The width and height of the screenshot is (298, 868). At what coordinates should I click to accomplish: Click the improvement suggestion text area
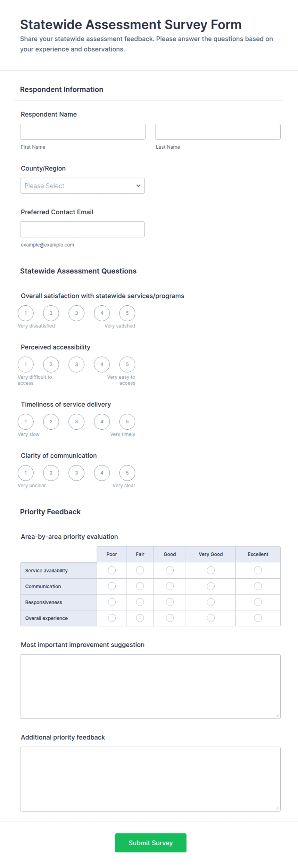[150, 686]
